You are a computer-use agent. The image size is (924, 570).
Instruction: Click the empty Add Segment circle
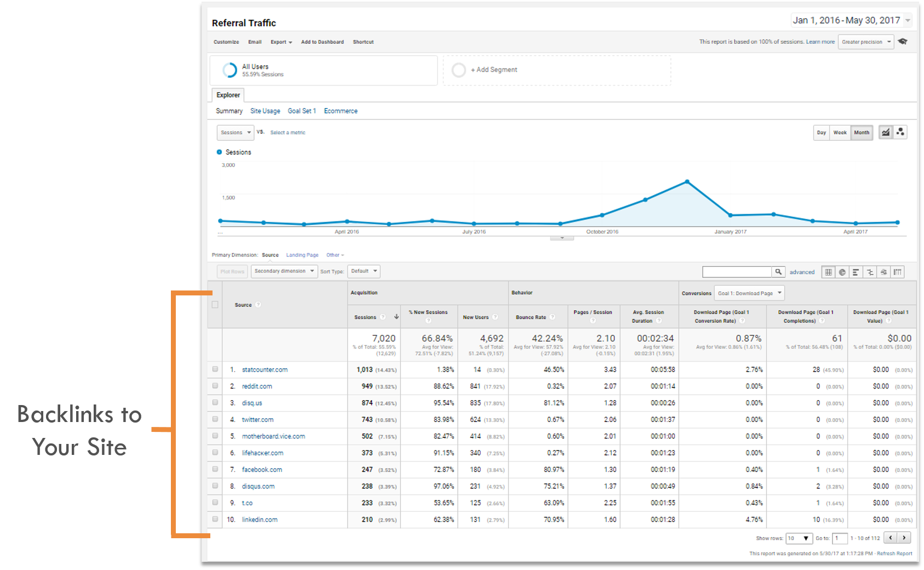click(x=459, y=70)
